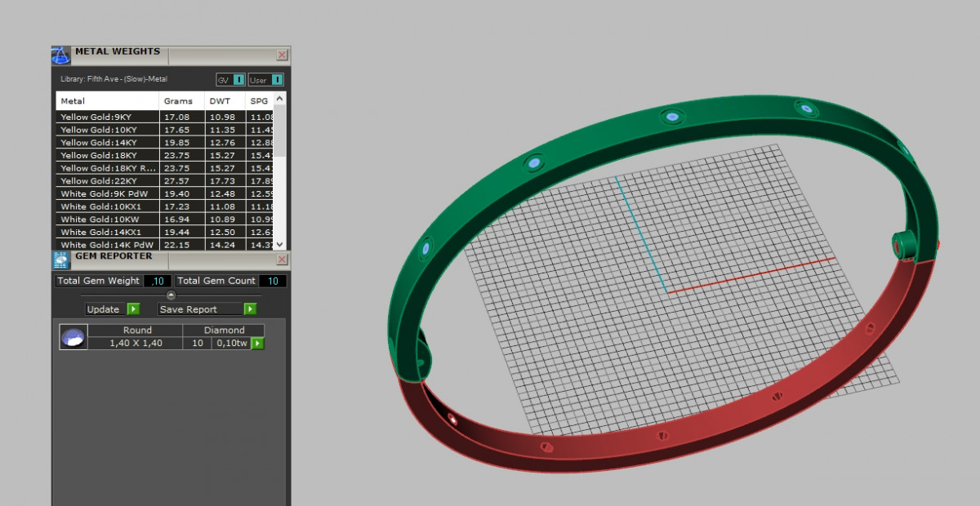Select the White Gold:14K PdW row
980x506 pixels.
[165, 244]
